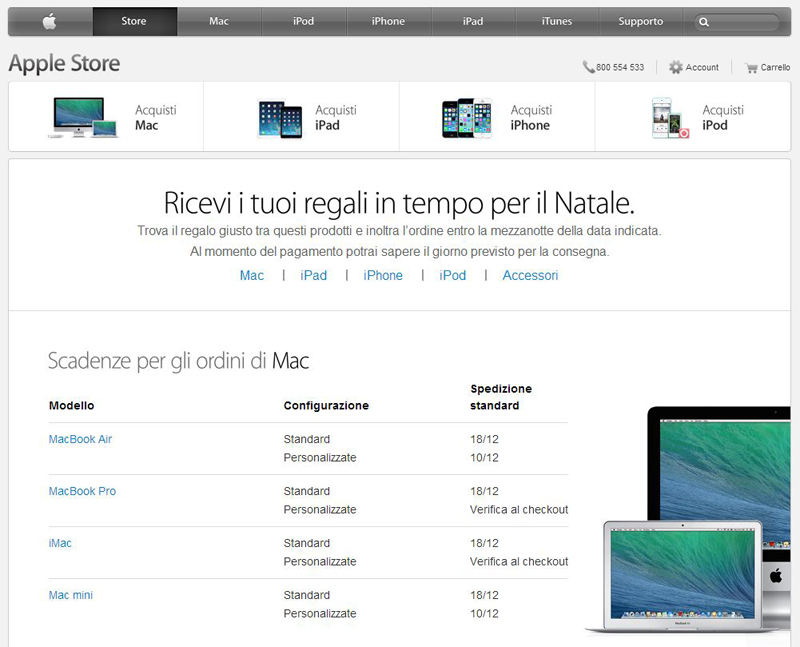Click the Account gear icon
Screen dimensions: 800x647
coord(676,67)
